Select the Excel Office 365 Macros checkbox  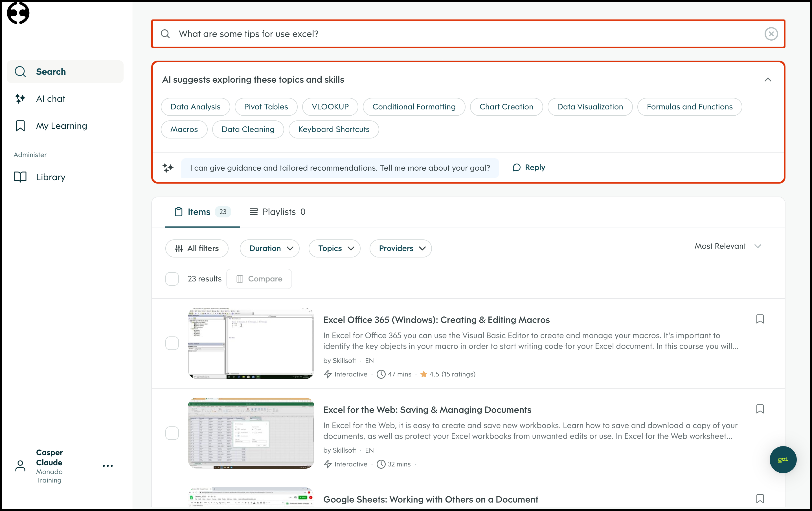[172, 343]
